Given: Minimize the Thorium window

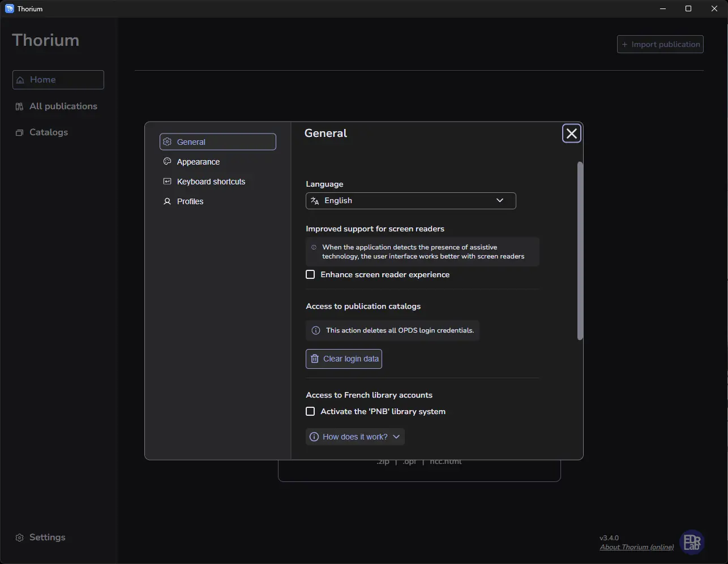Looking at the screenshot, I should point(662,8).
